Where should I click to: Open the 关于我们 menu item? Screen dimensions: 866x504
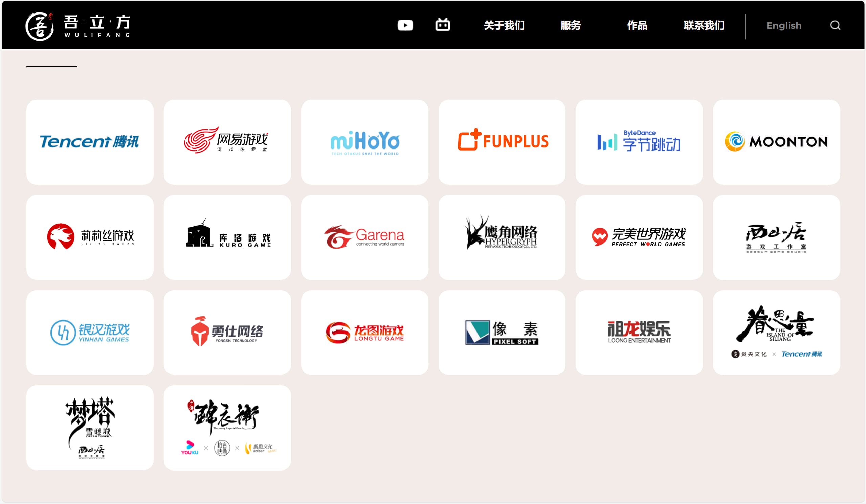[504, 25]
